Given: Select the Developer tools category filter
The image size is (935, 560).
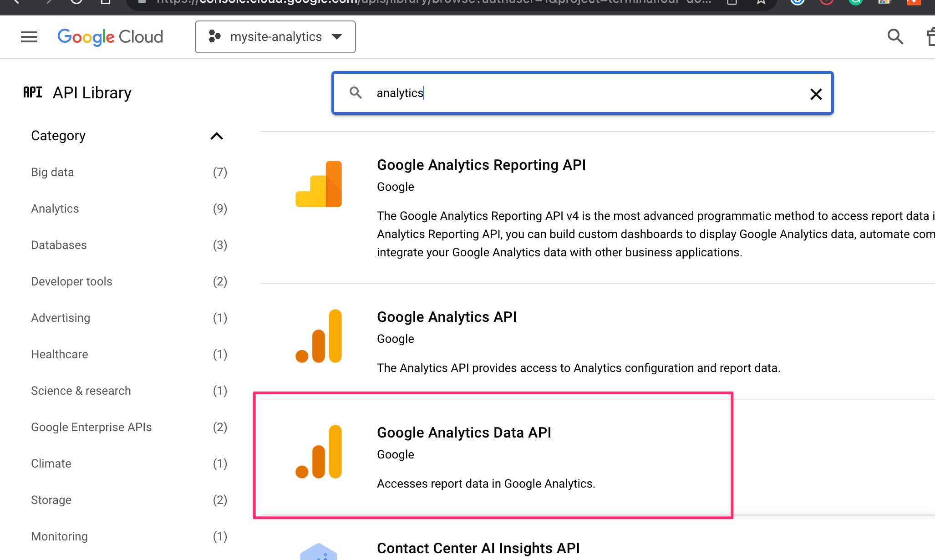Looking at the screenshot, I should [x=71, y=281].
